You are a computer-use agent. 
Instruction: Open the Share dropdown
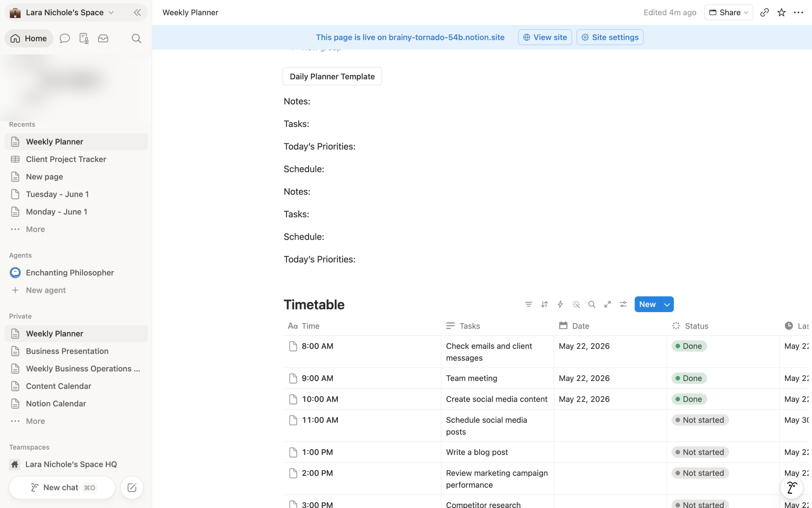coord(729,12)
